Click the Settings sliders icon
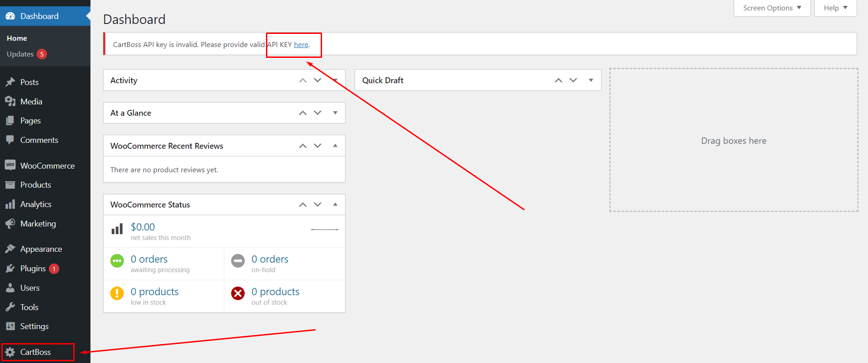 (x=10, y=326)
